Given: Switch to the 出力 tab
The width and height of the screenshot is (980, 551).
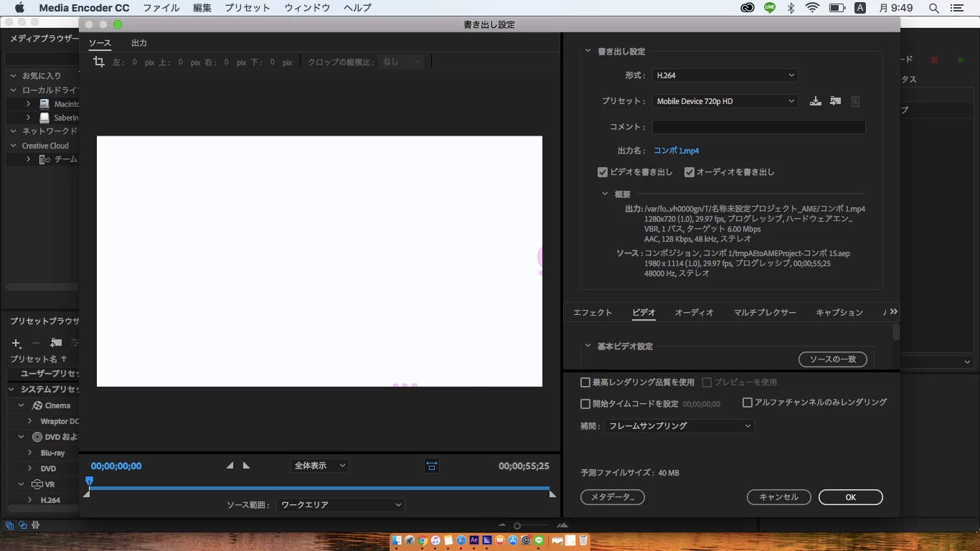Looking at the screenshot, I should tap(139, 43).
